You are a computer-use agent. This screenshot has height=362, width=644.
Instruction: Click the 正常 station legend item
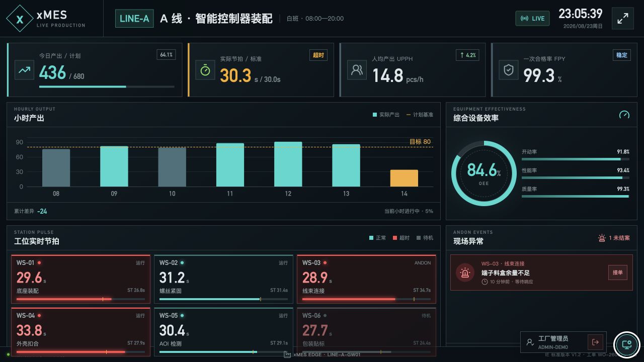tap(378, 238)
